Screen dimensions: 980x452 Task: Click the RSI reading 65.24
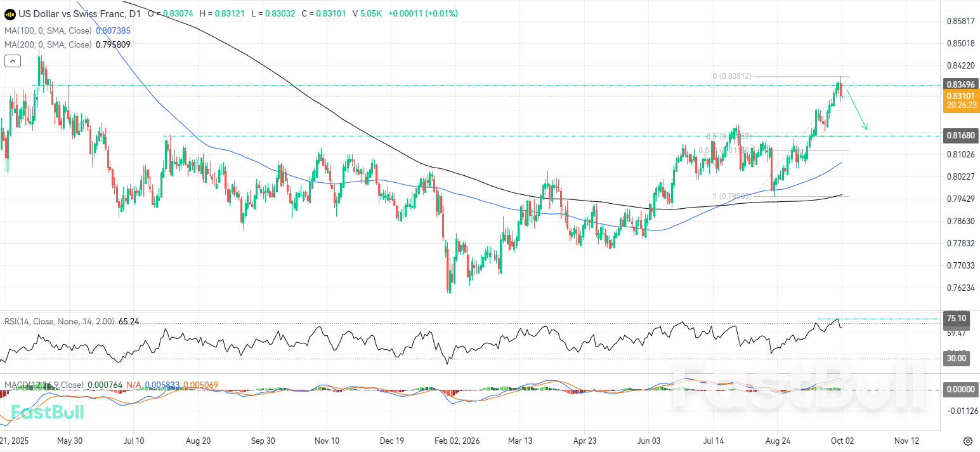pyautogui.click(x=129, y=322)
